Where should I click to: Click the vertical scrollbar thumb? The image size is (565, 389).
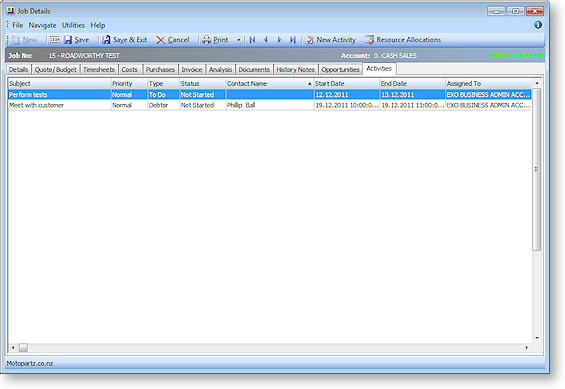(x=537, y=169)
